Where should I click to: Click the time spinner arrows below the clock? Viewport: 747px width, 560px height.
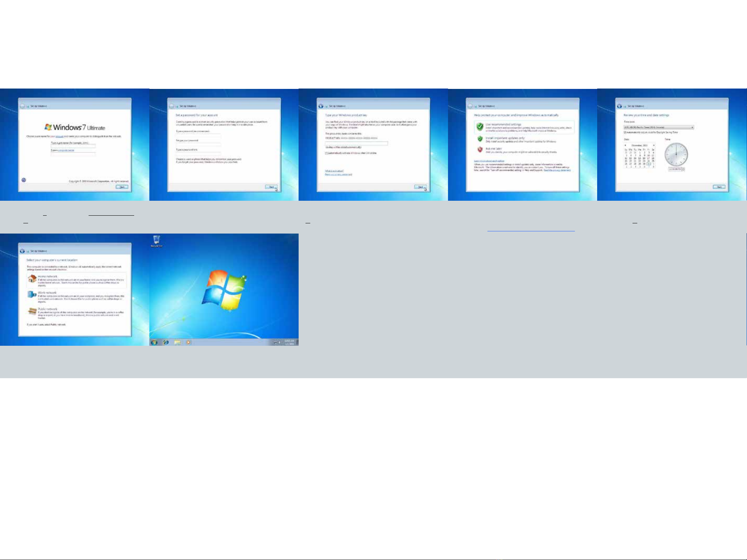point(684,169)
